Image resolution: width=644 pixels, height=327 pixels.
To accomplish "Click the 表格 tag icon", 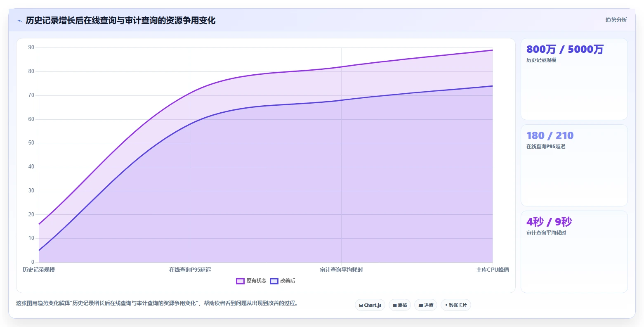I will (395, 306).
